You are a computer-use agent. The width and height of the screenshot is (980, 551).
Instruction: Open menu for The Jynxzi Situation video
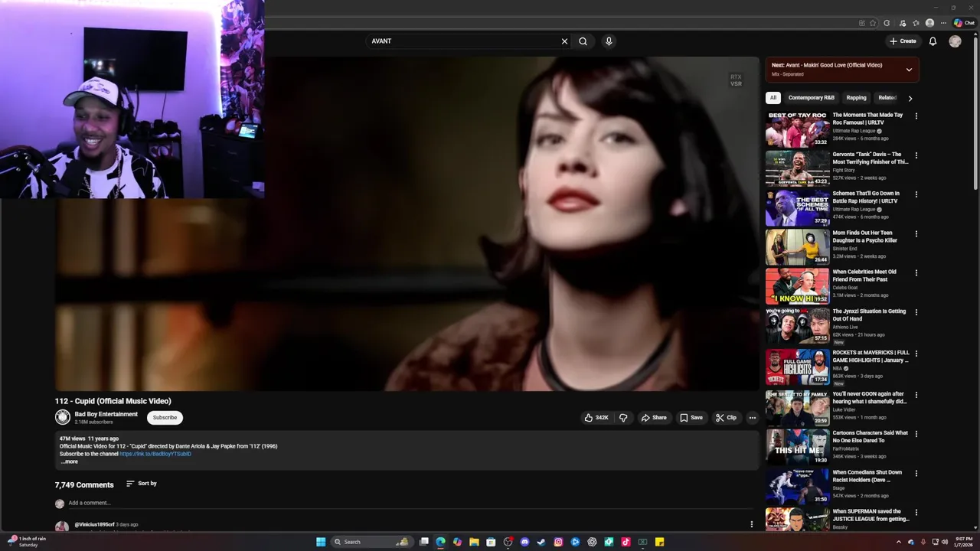tap(916, 312)
